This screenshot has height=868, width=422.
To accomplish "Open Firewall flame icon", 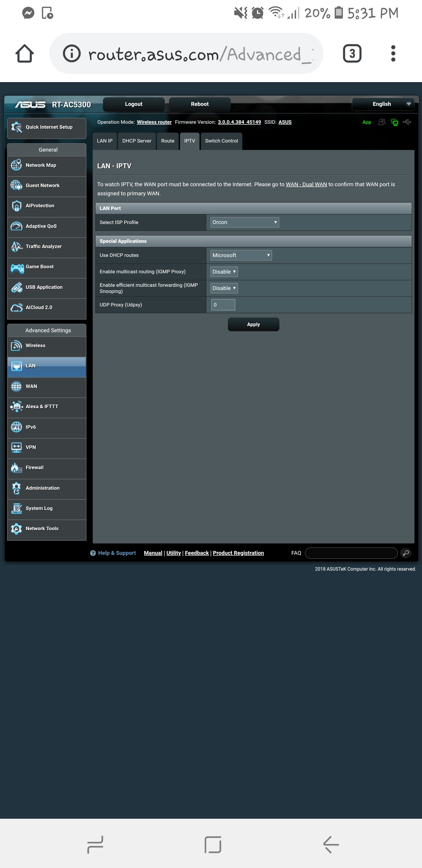I will click(16, 468).
